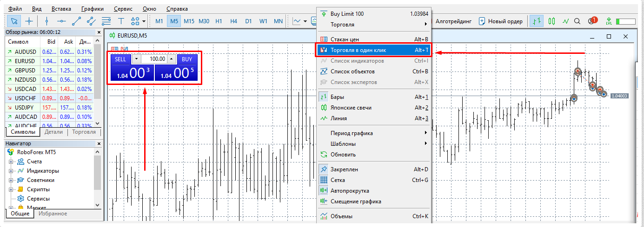Open the search magnifier icon
Viewport: 644px width, 227px height.
pos(578,21)
